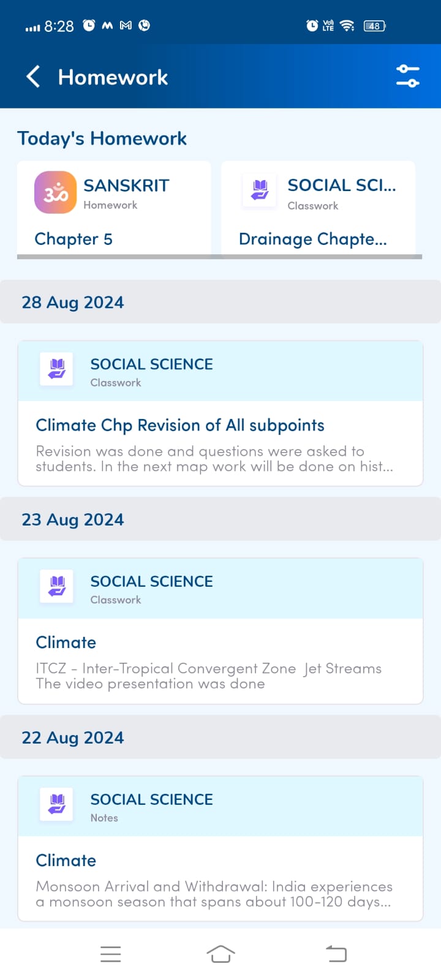
Task: Select the 28 Aug 2024 date header
Action: (221, 302)
